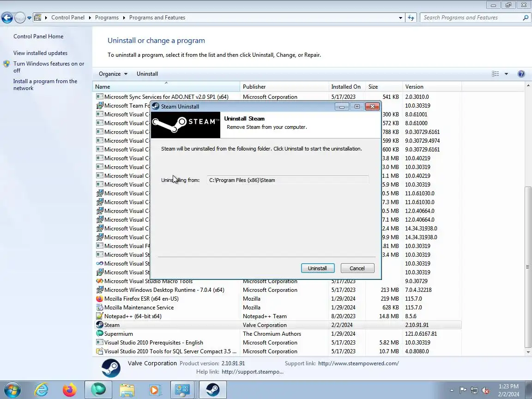Viewport: 532px width, 399px height.
Task: Open the Control Panel Home link
Action: click(38, 36)
